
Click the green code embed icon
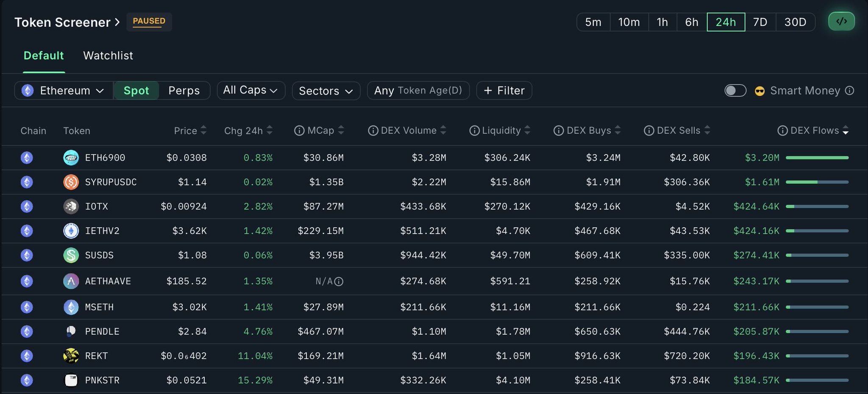[841, 22]
